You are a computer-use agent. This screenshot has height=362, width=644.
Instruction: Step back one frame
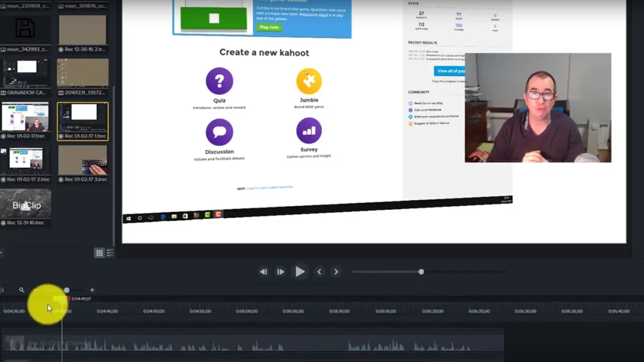pyautogui.click(x=263, y=271)
